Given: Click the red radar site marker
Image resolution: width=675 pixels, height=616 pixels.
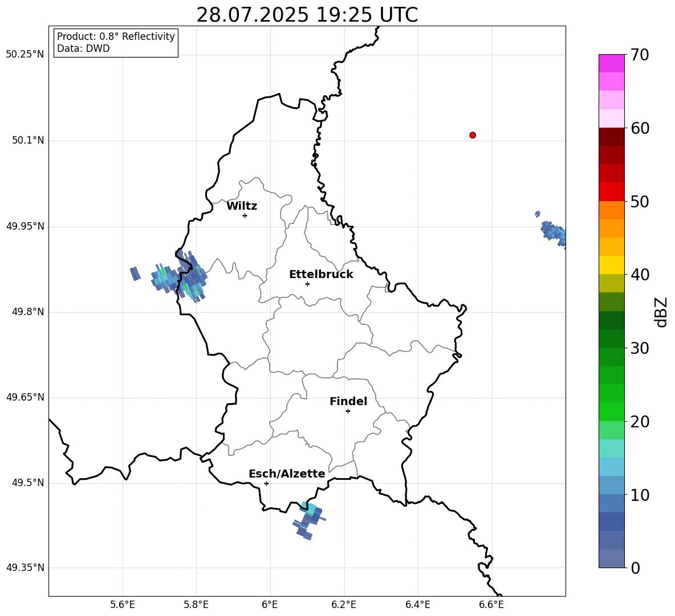Looking at the screenshot, I should tap(473, 135).
